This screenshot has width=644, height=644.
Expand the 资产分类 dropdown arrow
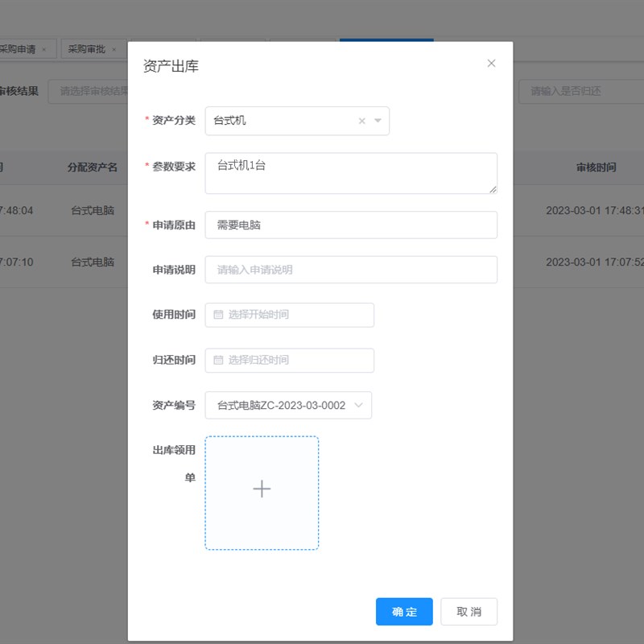378,120
